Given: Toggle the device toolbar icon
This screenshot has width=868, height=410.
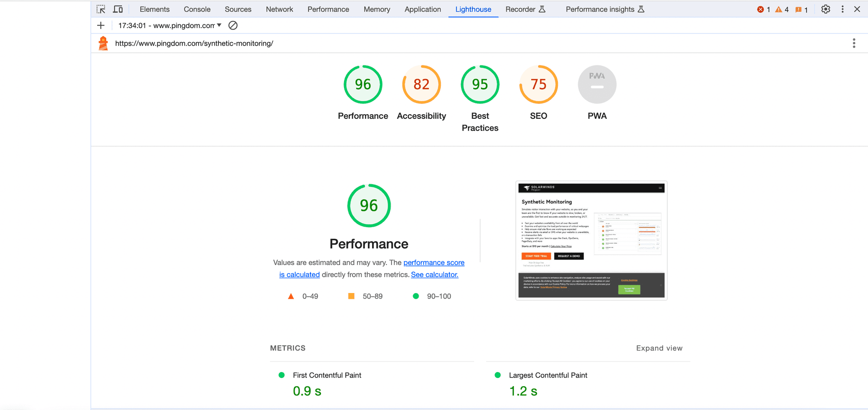Looking at the screenshot, I should tap(118, 9).
